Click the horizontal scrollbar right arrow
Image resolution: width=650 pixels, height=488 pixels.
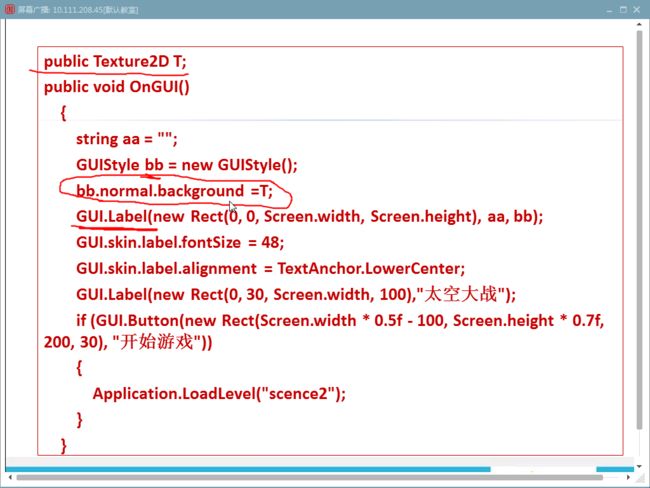point(628,478)
